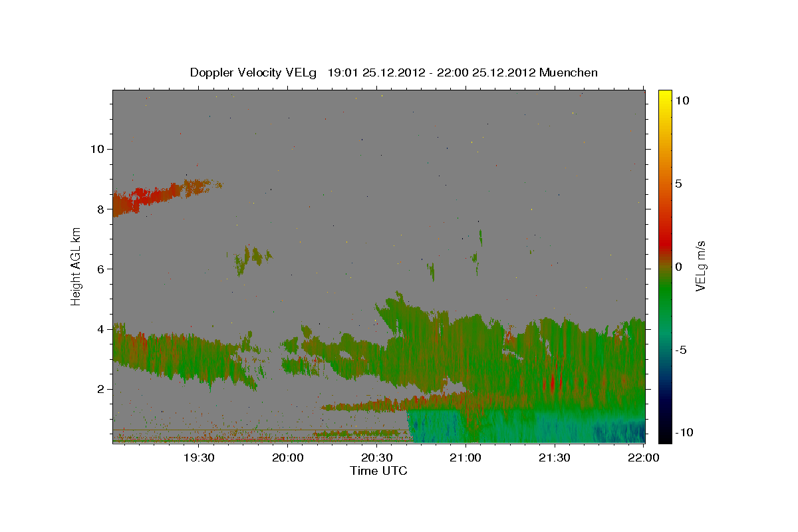Viewport: 798px width, 532px height.
Task: Click the height tick label '6'
Action: (100, 269)
